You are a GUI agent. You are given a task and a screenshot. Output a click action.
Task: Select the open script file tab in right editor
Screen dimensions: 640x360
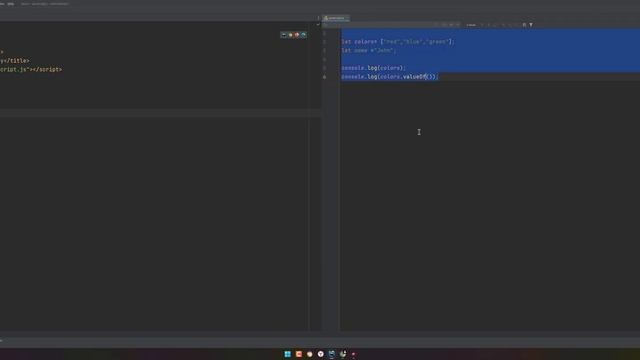tap(336, 18)
